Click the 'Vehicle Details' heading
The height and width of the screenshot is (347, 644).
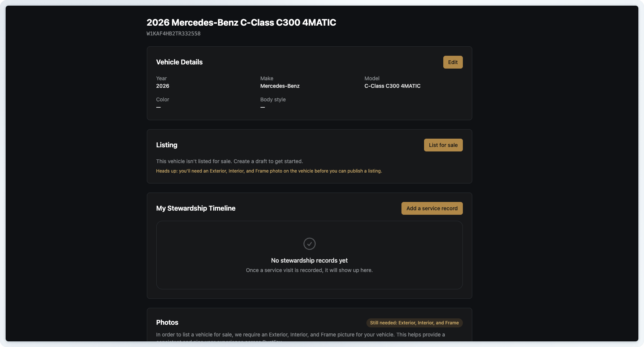(x=179, y=62)
